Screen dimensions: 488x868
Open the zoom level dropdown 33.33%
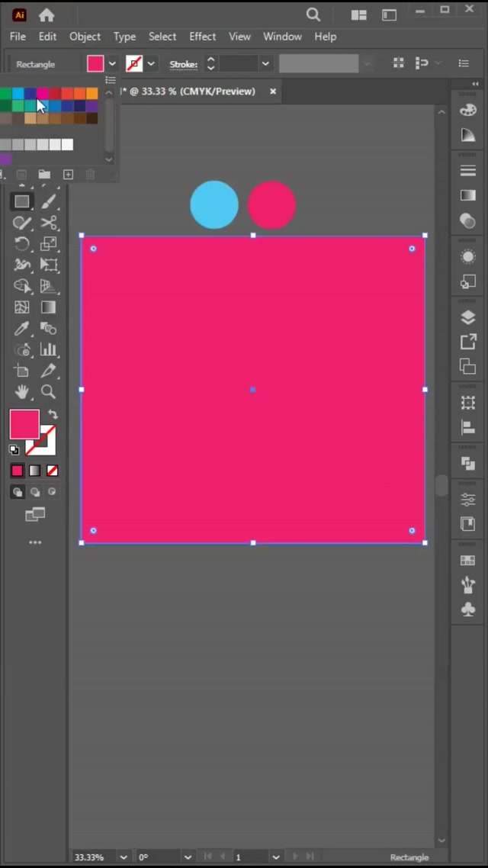[x=124, y=857]
